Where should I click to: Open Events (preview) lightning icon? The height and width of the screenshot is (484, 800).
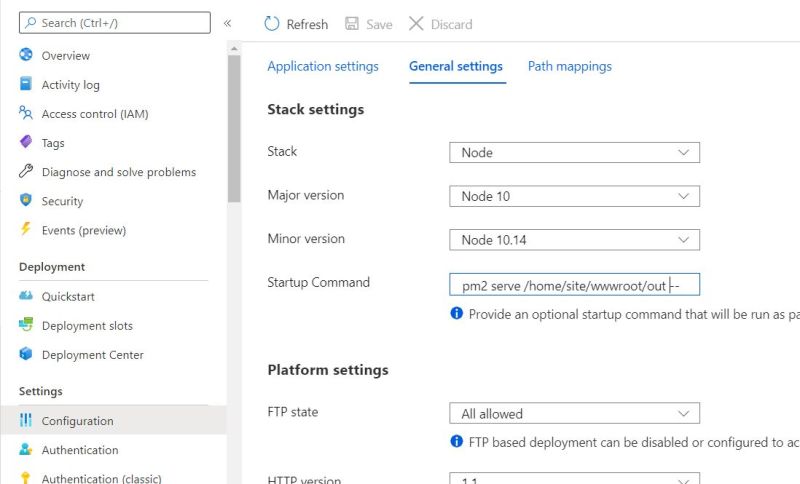[x=26, y=229]
